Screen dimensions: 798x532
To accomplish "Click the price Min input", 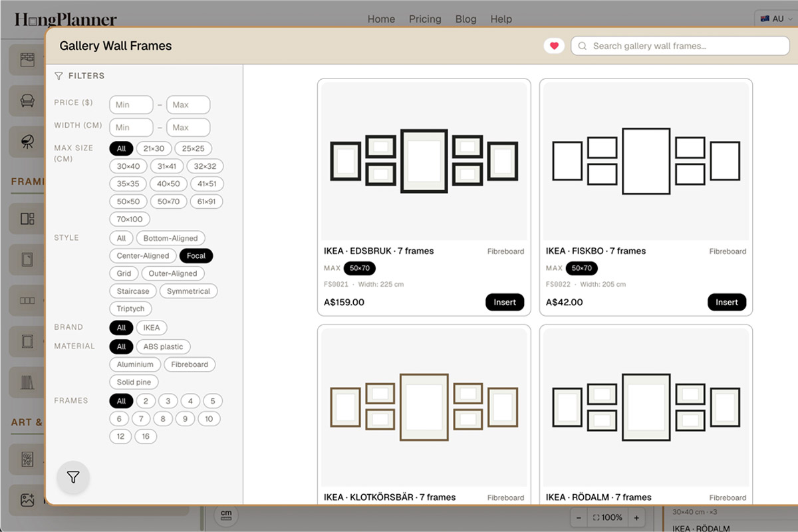I will (131, 105).
